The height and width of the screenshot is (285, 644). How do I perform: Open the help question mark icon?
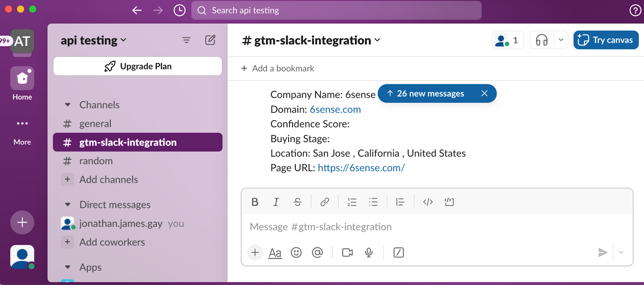coord(635,10)
